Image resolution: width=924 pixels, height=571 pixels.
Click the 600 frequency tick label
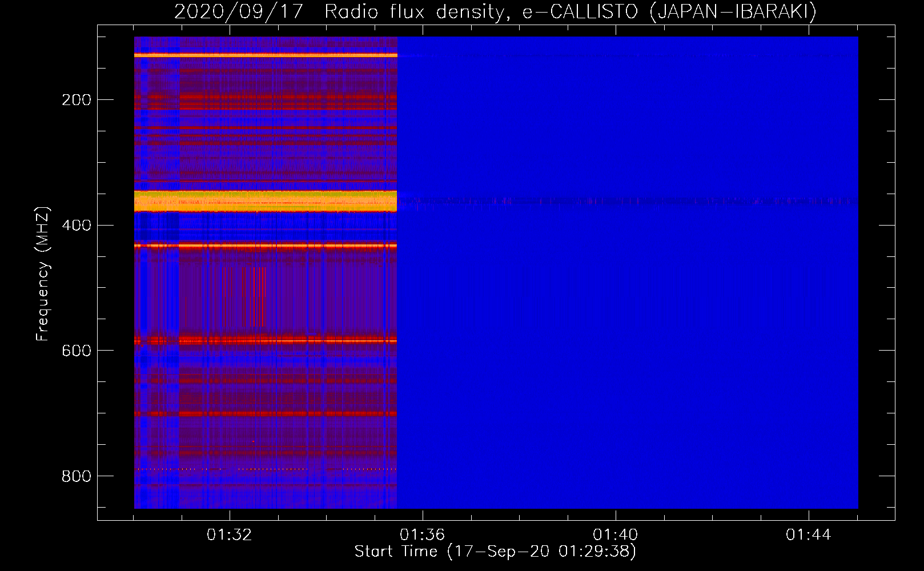pyautogui.click(x=77, y=350)
